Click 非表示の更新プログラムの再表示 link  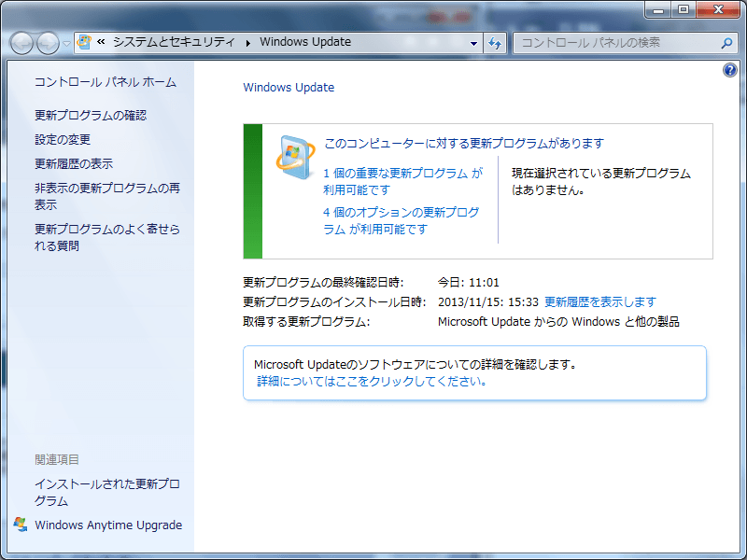(107, 196)
